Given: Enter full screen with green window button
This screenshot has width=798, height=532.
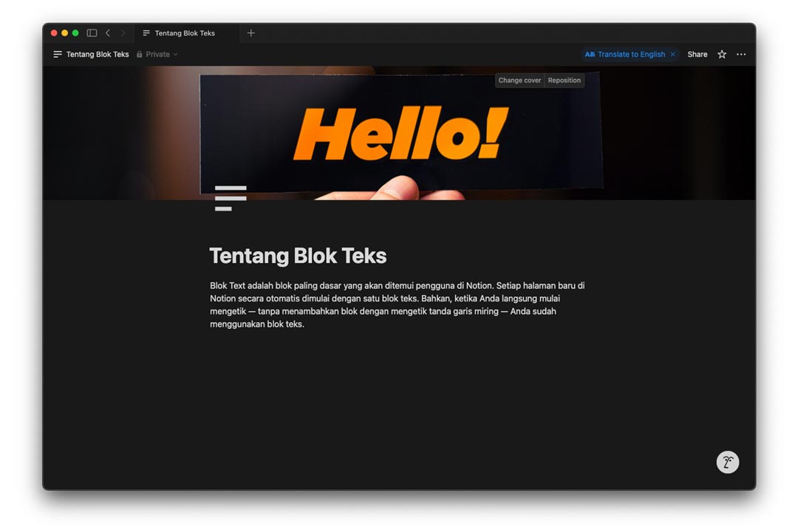Looking at the screenshot, I should tap(75, 33).
